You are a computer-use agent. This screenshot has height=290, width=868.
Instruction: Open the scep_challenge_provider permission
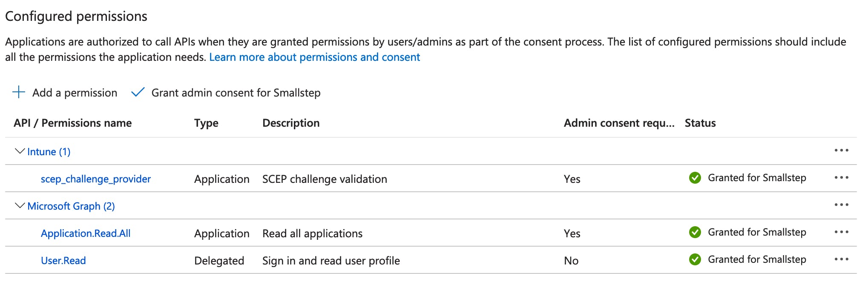pos(96,179)
